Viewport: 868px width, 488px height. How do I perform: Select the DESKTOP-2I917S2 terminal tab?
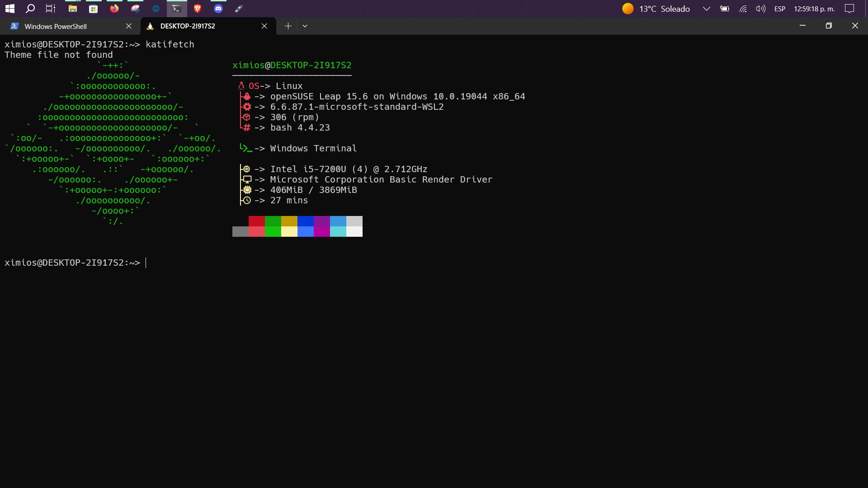click(188, 26)
